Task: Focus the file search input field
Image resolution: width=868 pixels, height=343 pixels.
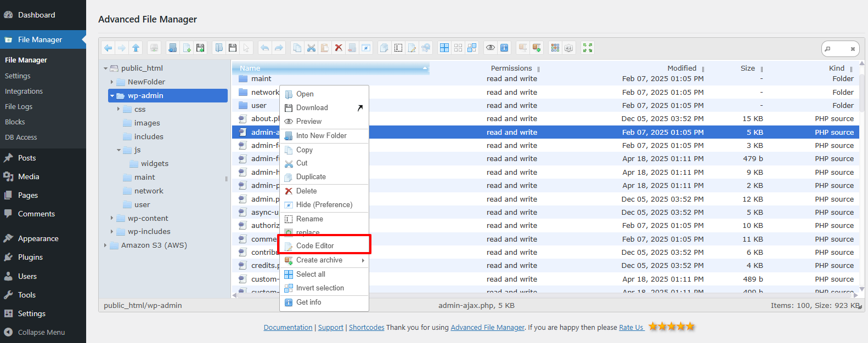Action: click(x=840, y=49)
